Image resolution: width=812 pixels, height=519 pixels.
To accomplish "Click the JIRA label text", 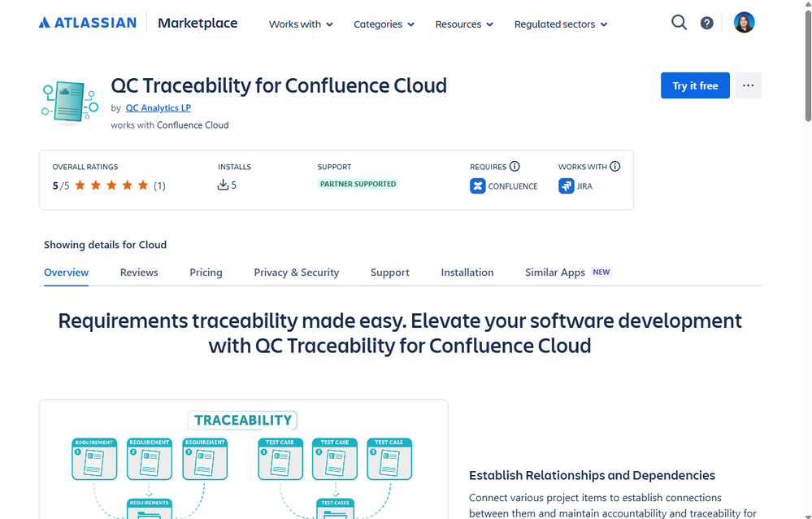I will [584, 186].
